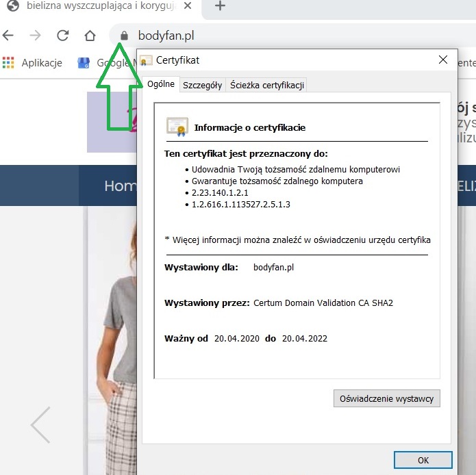476x475 pixels.
Task: Confirm the dialog with OK
Action: [x=423, y=460]
